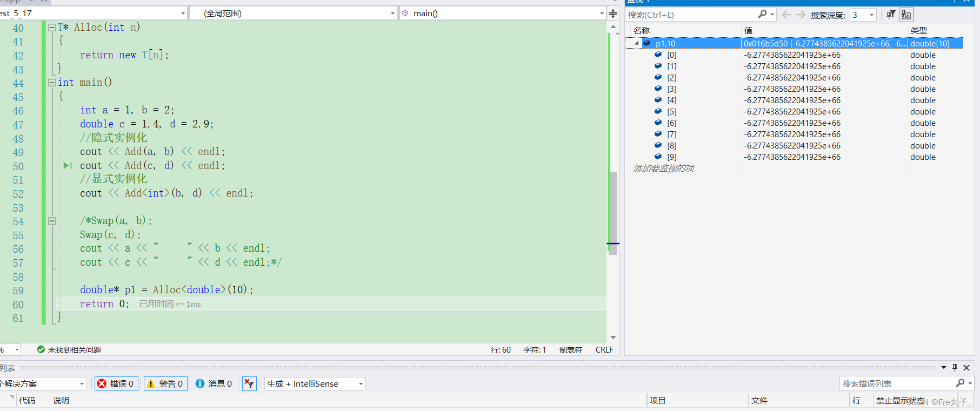Viewport: 980px width, 411px height.
Task: Click the 项目 column header
Action: coord(658,401)
